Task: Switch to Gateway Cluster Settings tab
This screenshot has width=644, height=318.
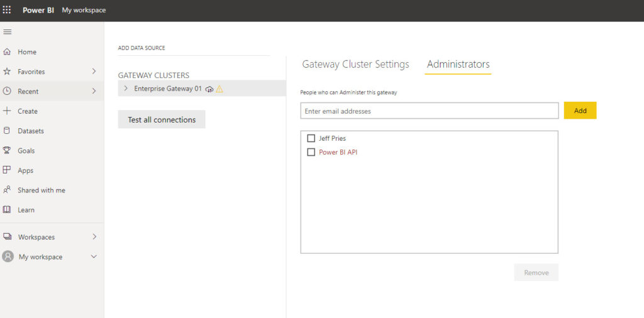Action: click(x=355, y=64)
